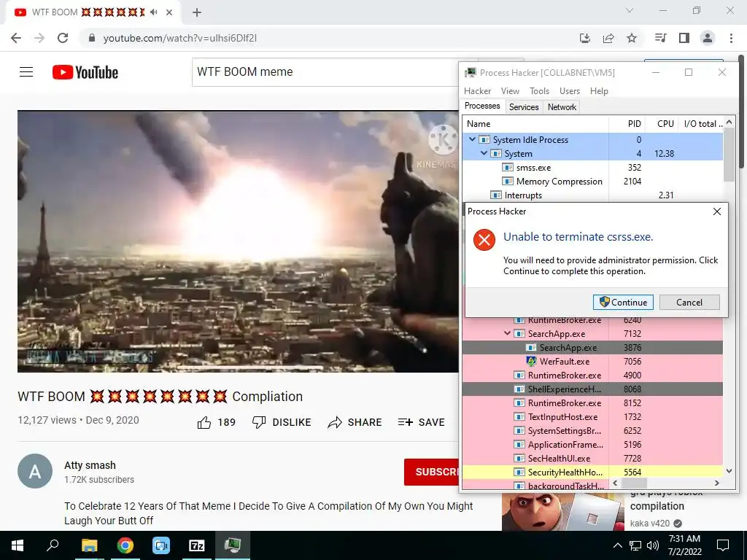Click the YouTube search box
This screenshot has width=747, height=560.
tap(325, 72)
